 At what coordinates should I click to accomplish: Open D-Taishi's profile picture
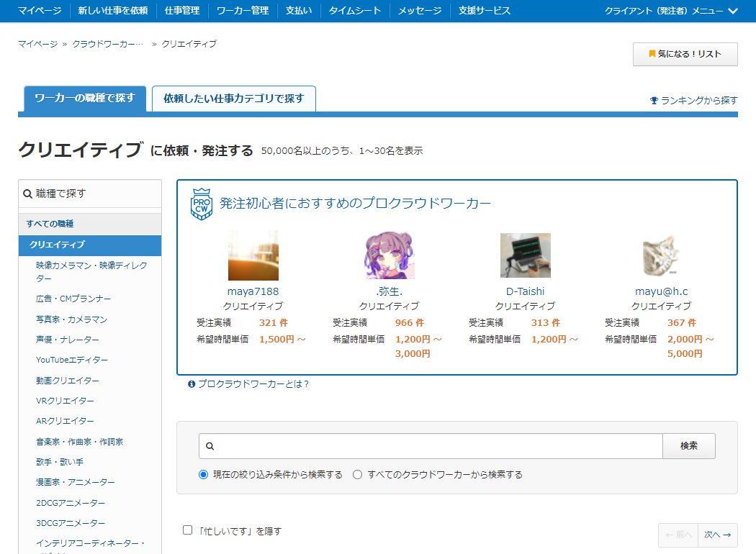[525, 255]
